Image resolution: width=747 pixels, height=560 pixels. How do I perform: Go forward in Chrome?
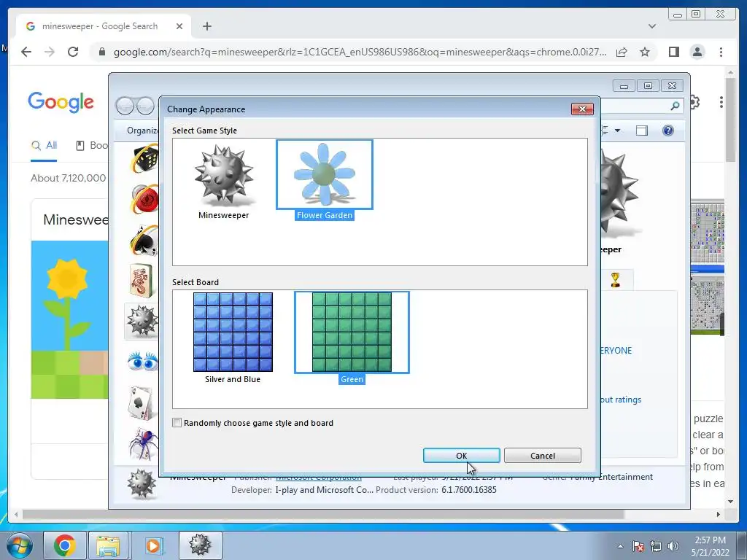[50, 52]
